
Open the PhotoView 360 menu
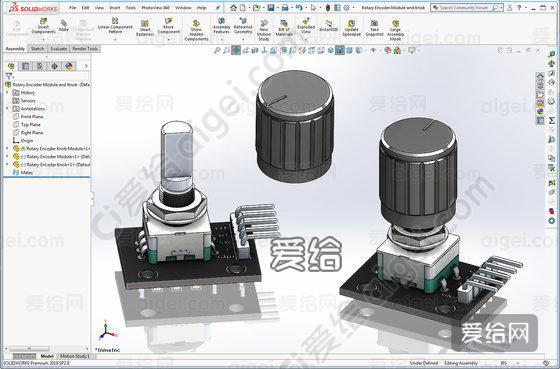coord(155,8)
